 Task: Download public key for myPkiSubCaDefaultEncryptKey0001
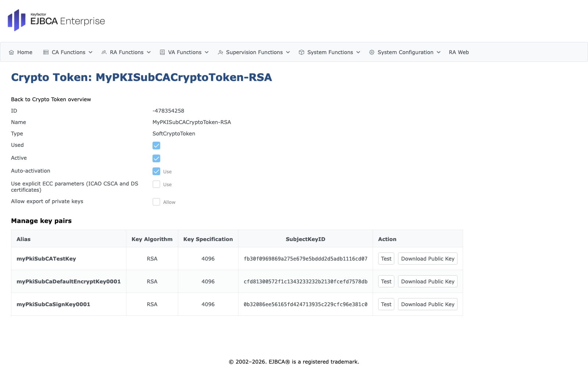tap(428, 282)
